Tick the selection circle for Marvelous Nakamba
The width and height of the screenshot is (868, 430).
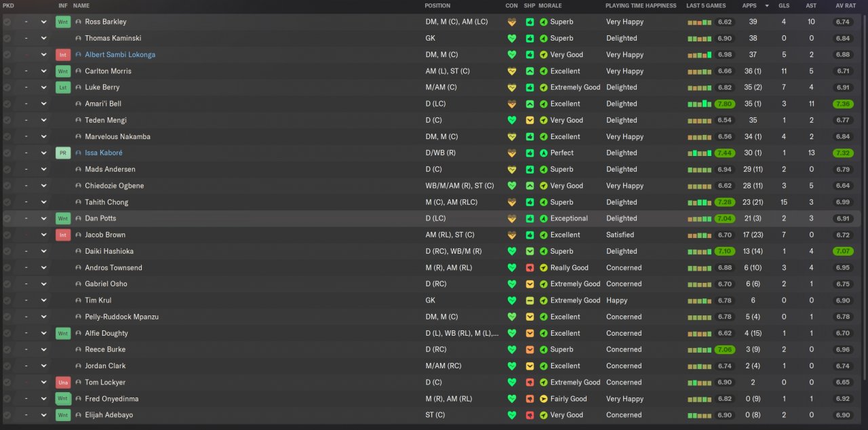coord(7,137)
